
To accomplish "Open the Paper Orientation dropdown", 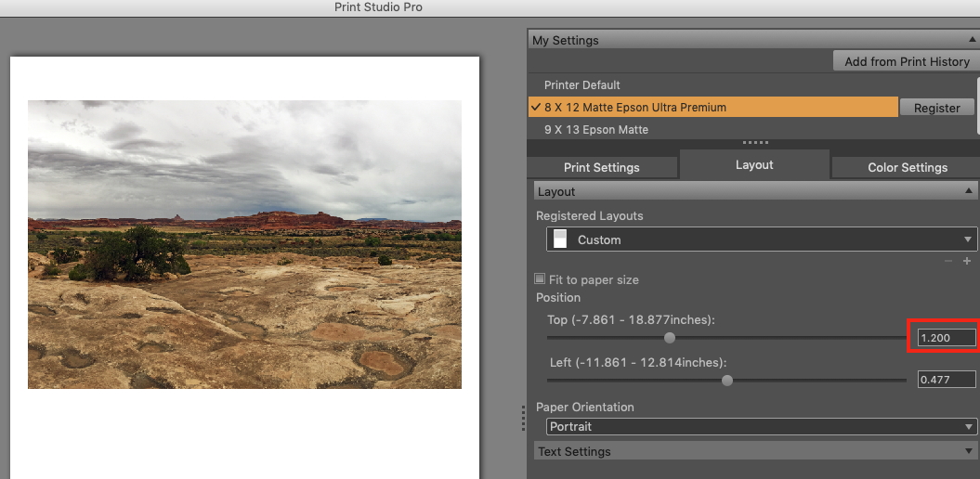I will click(x=761, y=427).
